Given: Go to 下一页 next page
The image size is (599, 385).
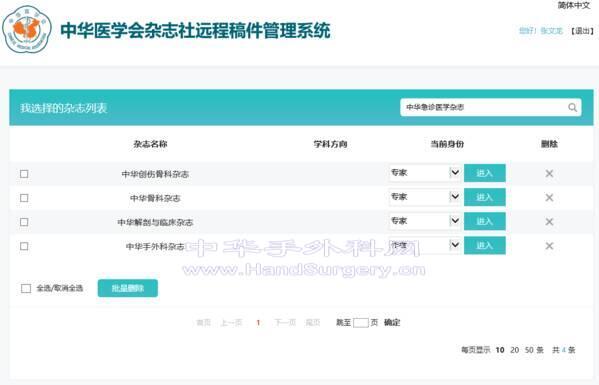Looking at the screenshot, I should pyautogui.click(x=285, y=323).
